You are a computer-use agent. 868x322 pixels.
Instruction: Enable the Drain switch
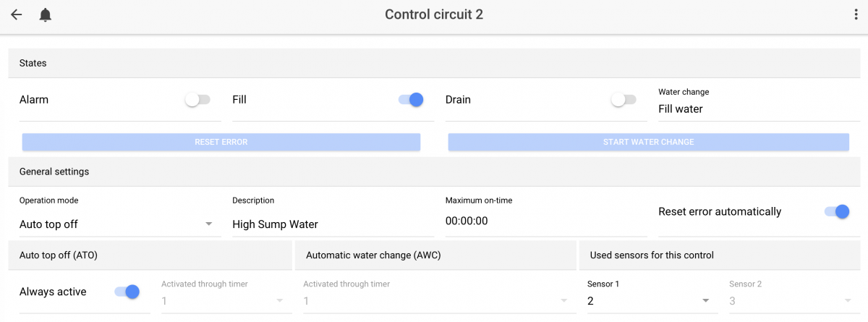coord(624,100)
